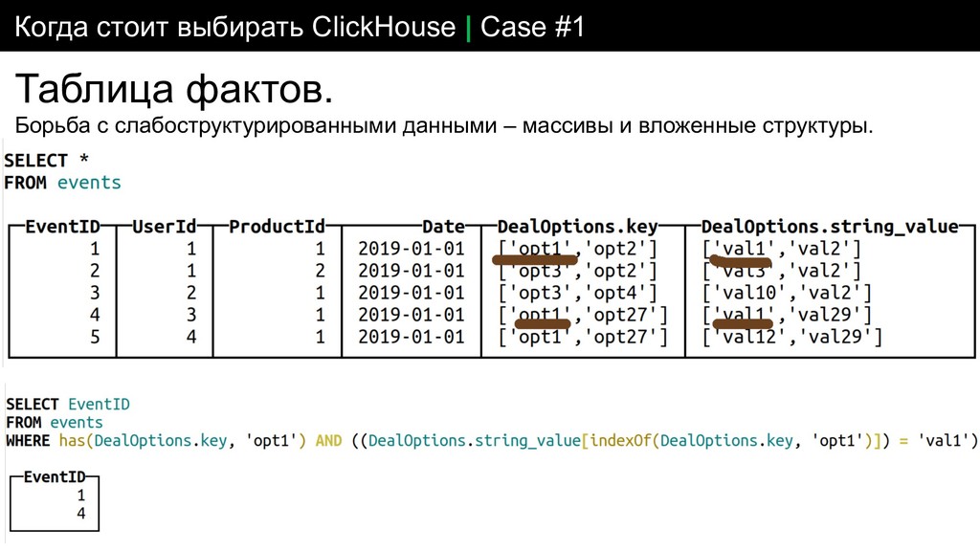Click the 'Case #1' label in header
Screen dimensions: 980x551
[x=532, y=27]
